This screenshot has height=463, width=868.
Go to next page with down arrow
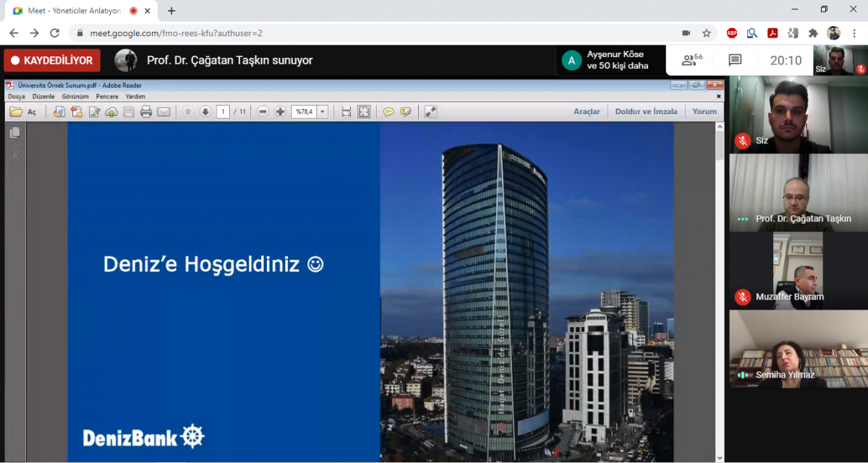click(205, 111)
